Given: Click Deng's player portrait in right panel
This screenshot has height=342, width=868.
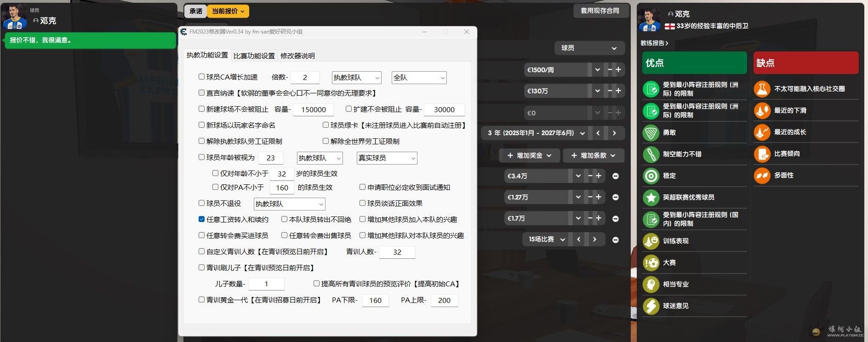Looking at the screenshot, I should click(649, 20).
